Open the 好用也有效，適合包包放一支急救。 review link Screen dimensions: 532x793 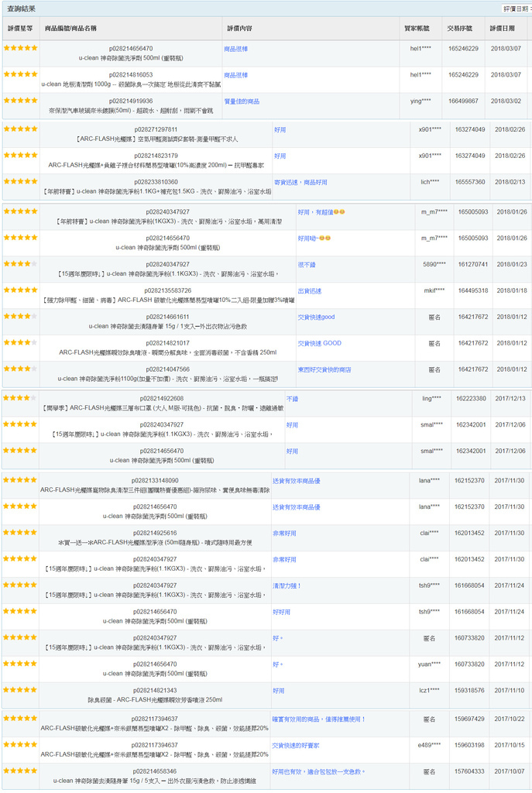tap(318, 772)
